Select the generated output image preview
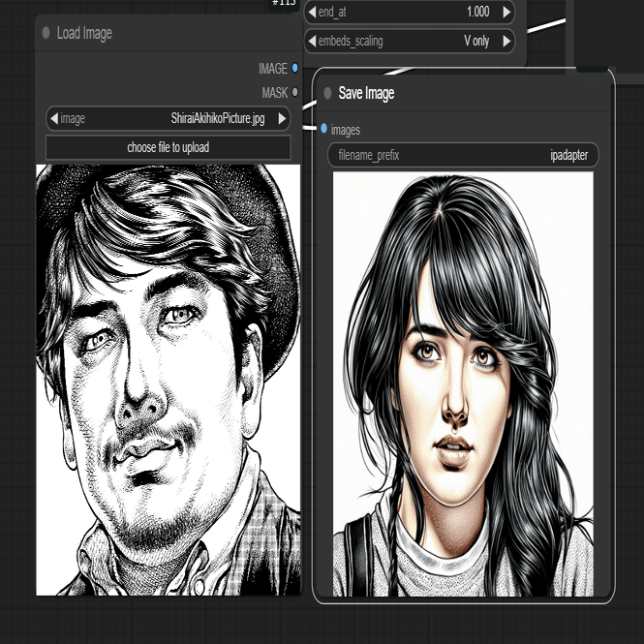This screenshot has width=644, height=644. [463, 384]
